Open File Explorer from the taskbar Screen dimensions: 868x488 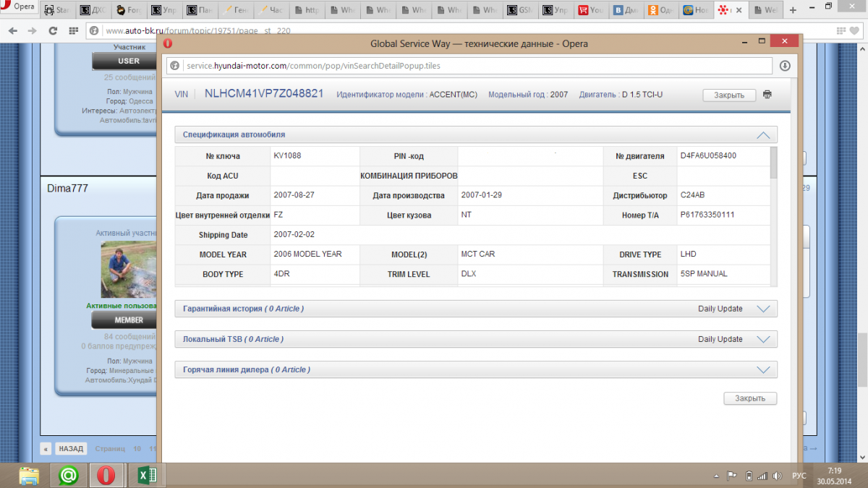30,475
